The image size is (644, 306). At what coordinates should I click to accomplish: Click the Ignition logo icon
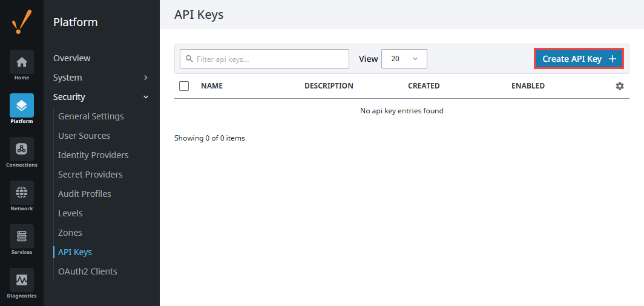[22, 23]
